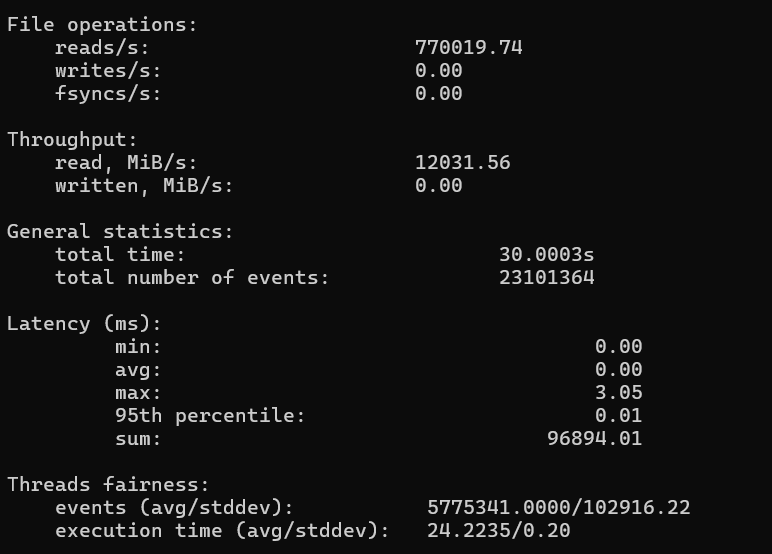Viewport: 772px width, 554px height.
Task: Click the reads value 770019.74
Action: coord(468,48)
